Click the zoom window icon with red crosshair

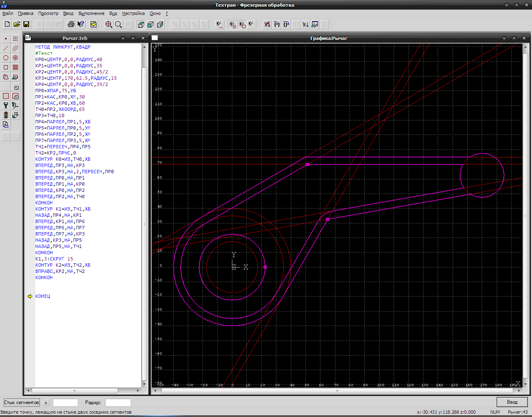(x=109, y=25)
